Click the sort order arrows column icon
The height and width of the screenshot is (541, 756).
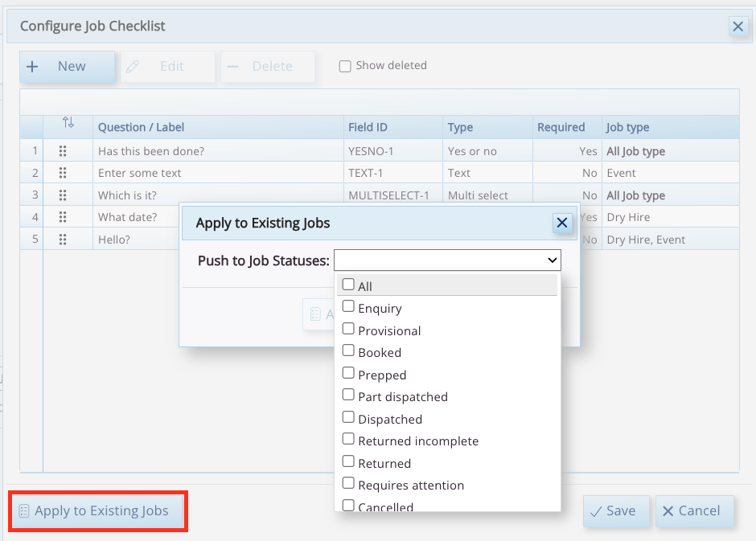pyautogui.click(x=68, y=123)
